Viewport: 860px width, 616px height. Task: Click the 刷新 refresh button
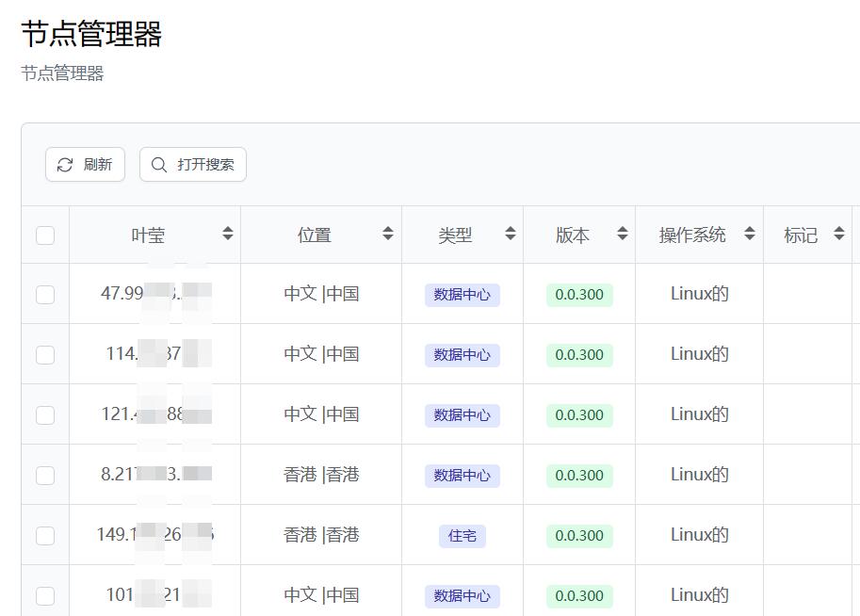(85, 165)
